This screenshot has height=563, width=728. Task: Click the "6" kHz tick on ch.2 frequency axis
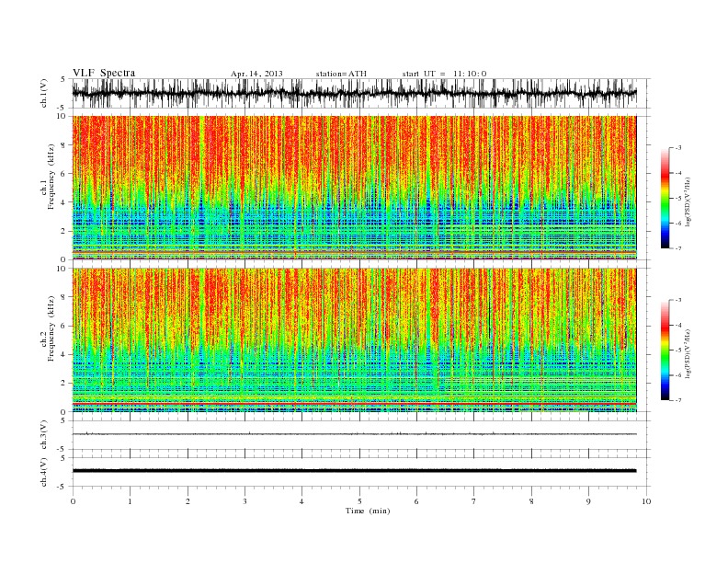63,326
